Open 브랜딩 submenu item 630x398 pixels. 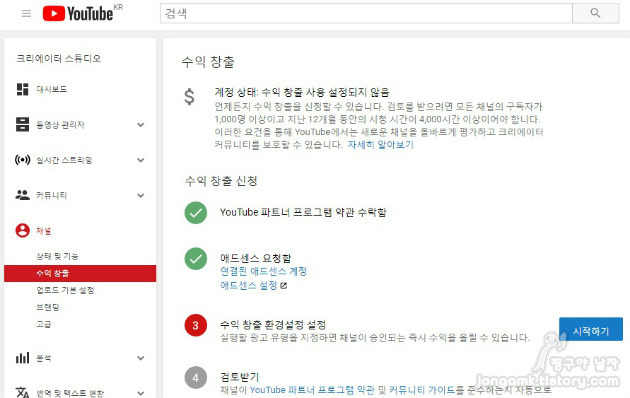pyautogui.click(x=48, y=307)
